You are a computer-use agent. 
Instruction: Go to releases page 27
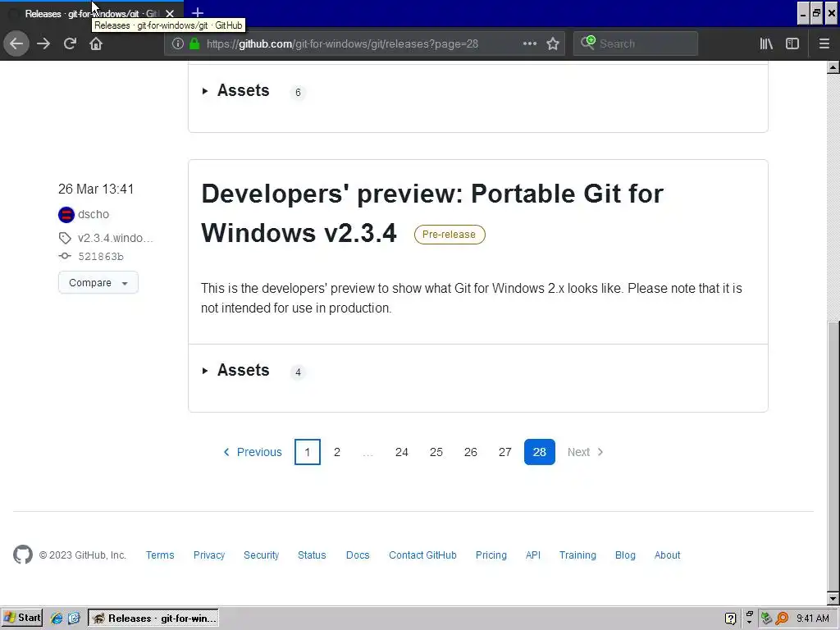(504, 452)
